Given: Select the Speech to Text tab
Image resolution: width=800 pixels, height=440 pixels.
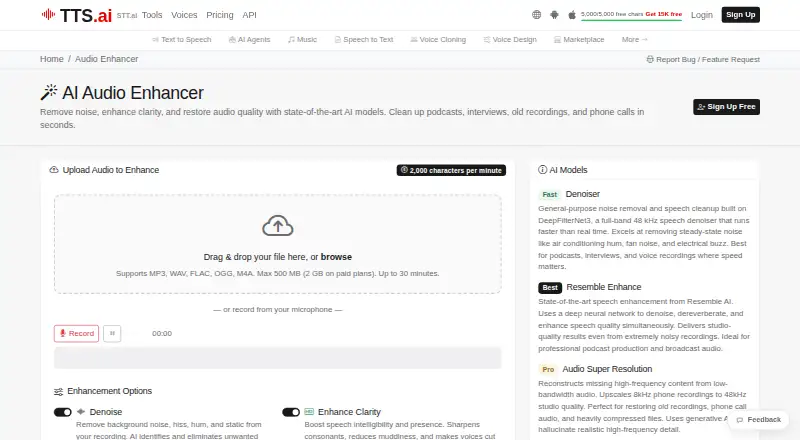Looking at the screenshot, I should (x=364, y=39).
